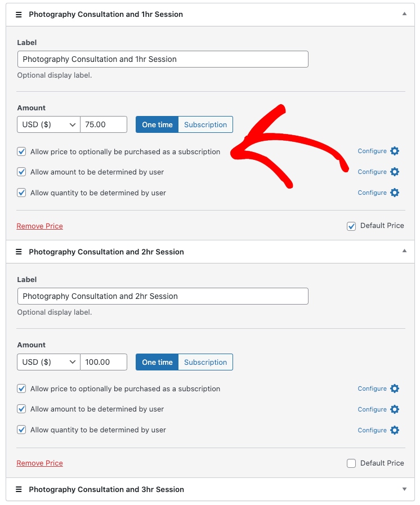
Task: Click drag handle icon for 3hr Session panel
Action: [x=19, y=490]
